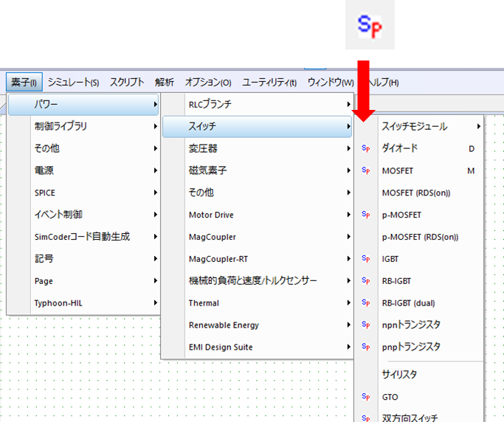Open the ユーティリティ menu
The height and width of the screenshot is (422, 504).
coord(269,82)
